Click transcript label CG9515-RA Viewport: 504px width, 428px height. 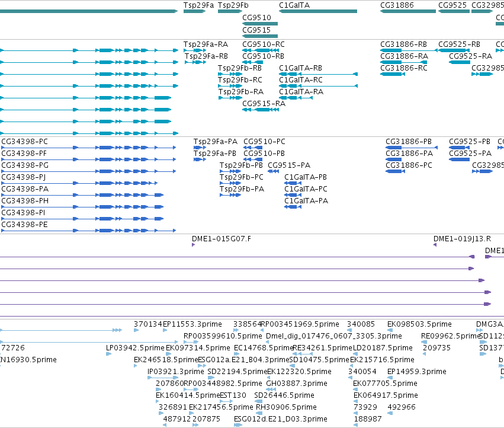[x=264, y=103]
